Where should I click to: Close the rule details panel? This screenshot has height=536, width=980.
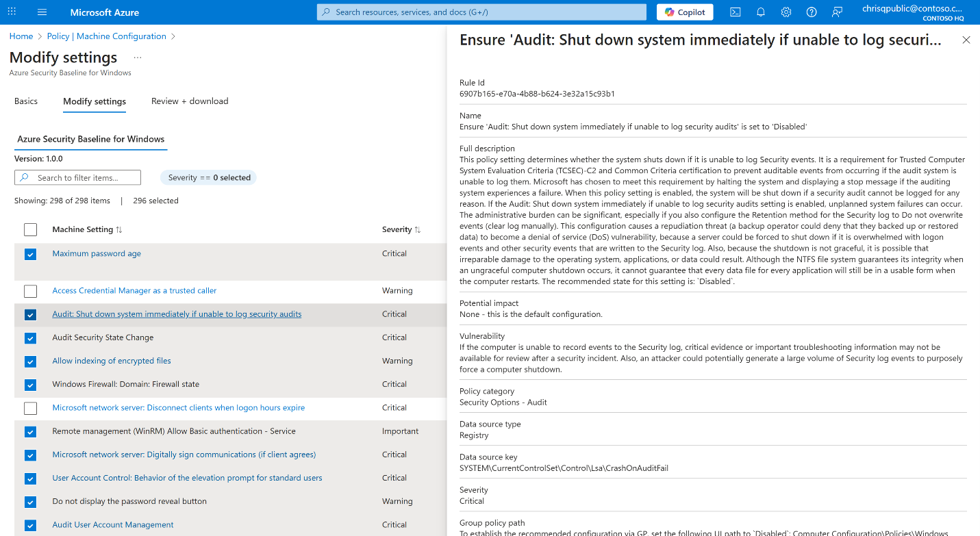[966, 40]
